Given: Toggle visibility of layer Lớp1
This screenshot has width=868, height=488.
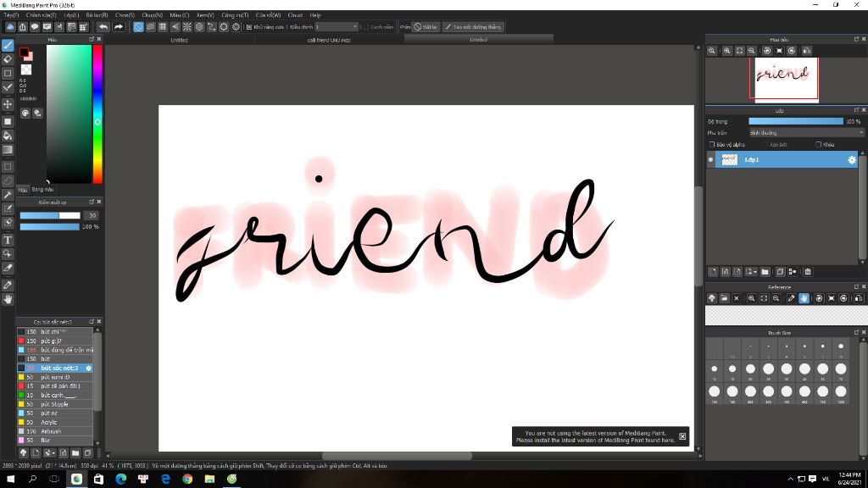Looking at the screenshot, I should click(x=711, y=160).
